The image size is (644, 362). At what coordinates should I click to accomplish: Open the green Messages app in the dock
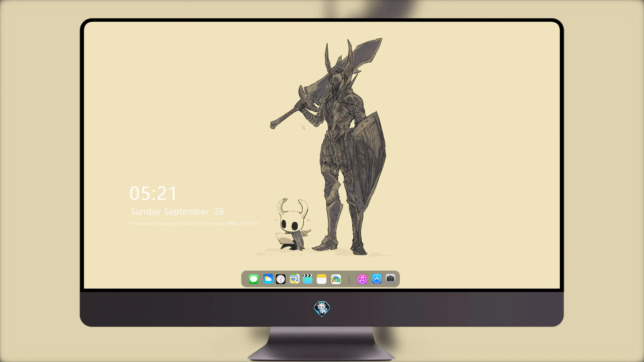254,279
